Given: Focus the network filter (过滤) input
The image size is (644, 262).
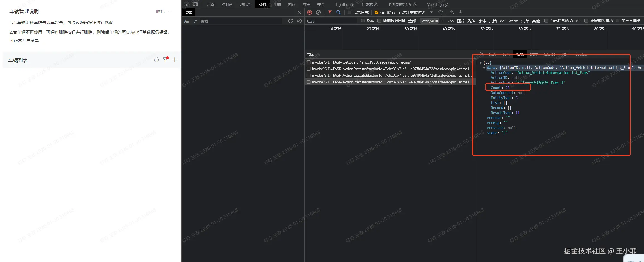Looking at the screenshot, I should pos(331,21).
